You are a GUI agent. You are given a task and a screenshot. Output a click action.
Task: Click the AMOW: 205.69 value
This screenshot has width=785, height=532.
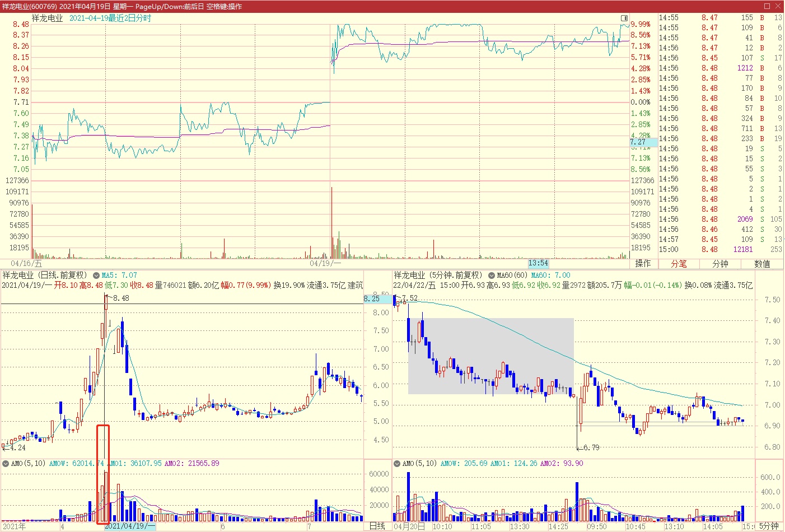pyautogui.click(x=464, y=464)
